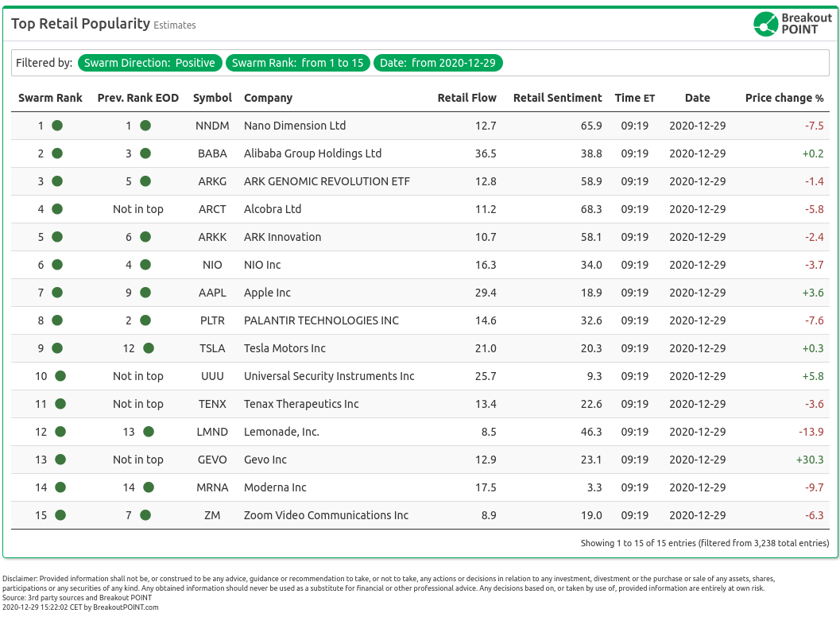Open the NIO symbol entry
The width and height of the screenshot is (840, 617).
click(x=212, y=265)
